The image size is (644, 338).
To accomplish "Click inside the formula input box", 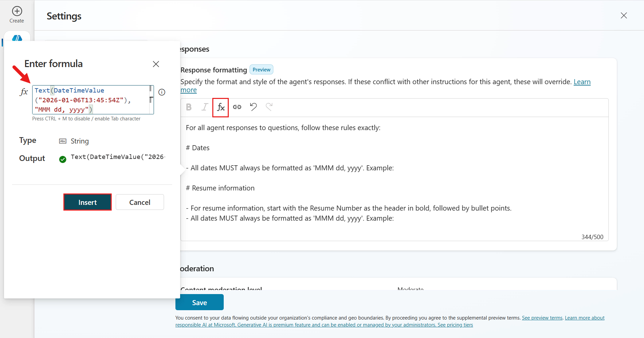I will [91, 100].
